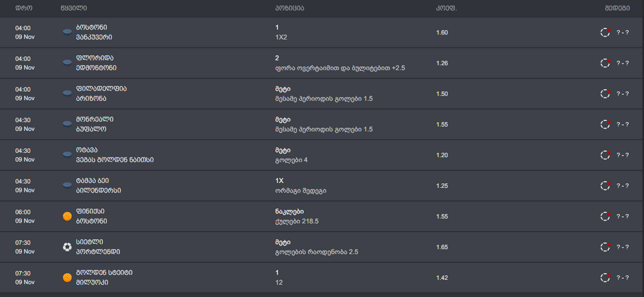The width and height of the screenshot is (644, 297).
Task: Click hockey puck icon for ბოსტონი–ვანკუვერი match
Action: [67, 32]
